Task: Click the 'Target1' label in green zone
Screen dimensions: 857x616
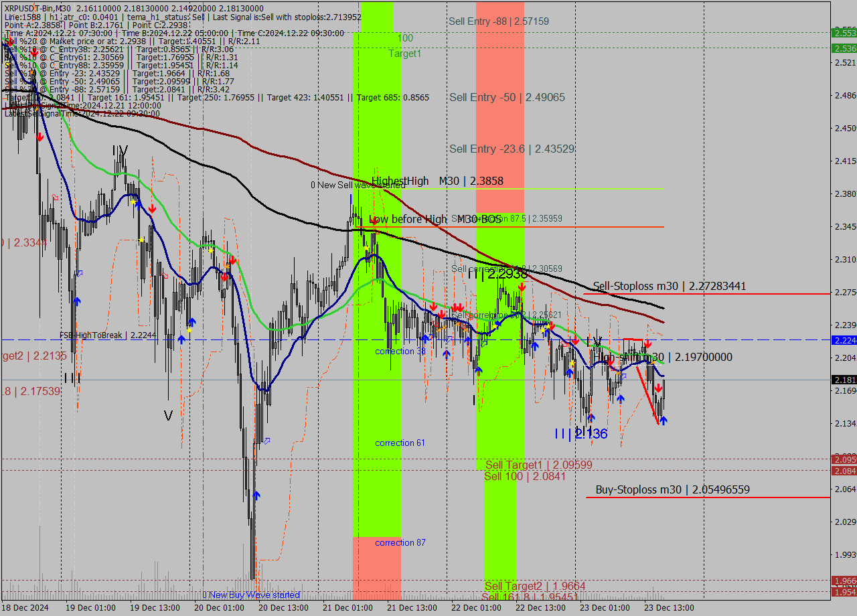Action: click(405, 53)
